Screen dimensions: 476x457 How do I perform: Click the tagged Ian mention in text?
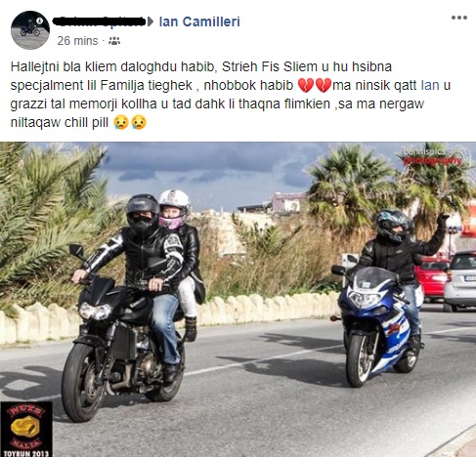click(x=430, y=85)
